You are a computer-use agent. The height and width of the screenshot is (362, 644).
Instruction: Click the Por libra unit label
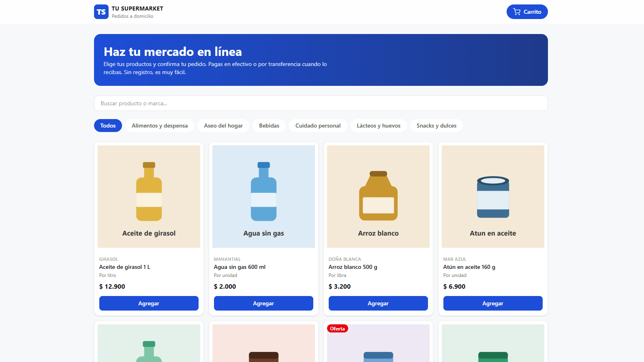(337, 275)
